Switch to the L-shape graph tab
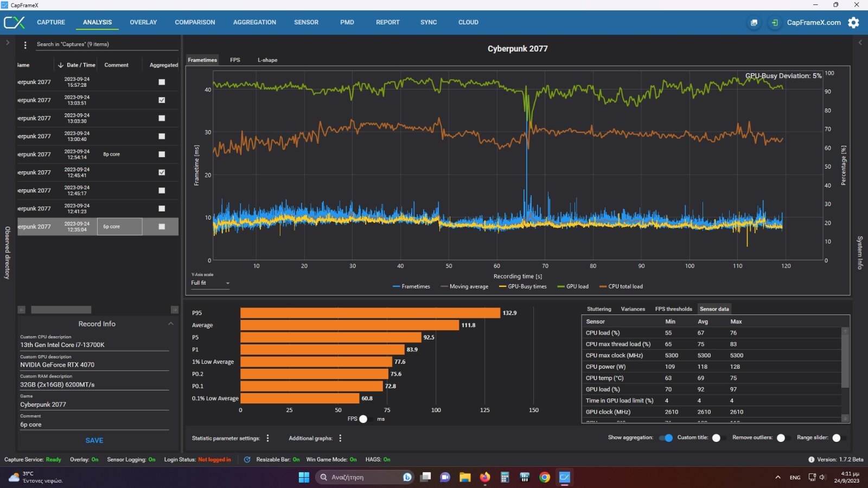868x488 pixels. coord(267,60)
